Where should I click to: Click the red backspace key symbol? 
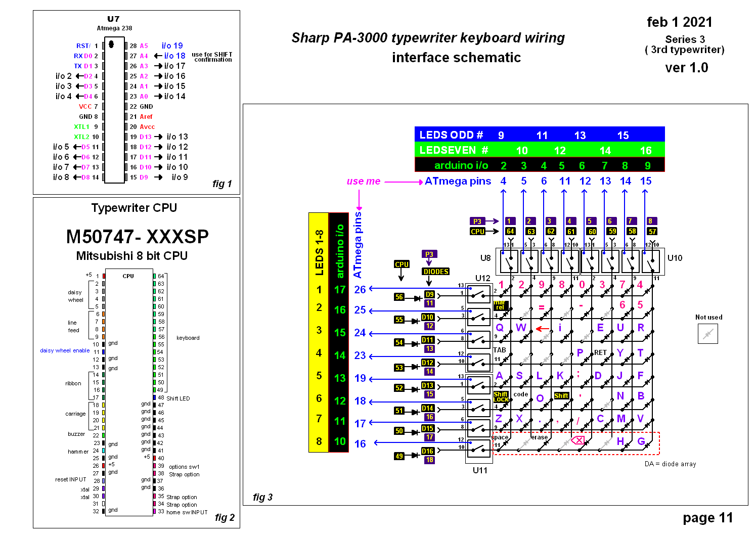[x=578, y=440]
